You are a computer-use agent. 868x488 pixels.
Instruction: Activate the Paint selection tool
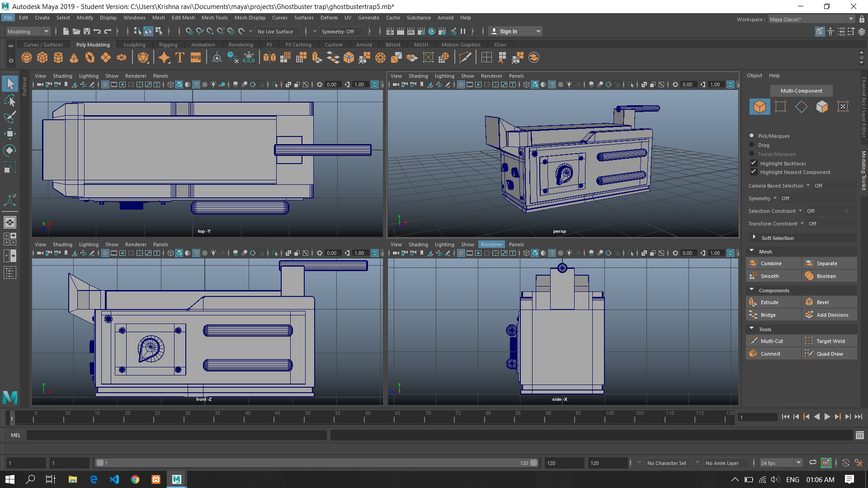(10, 117)
